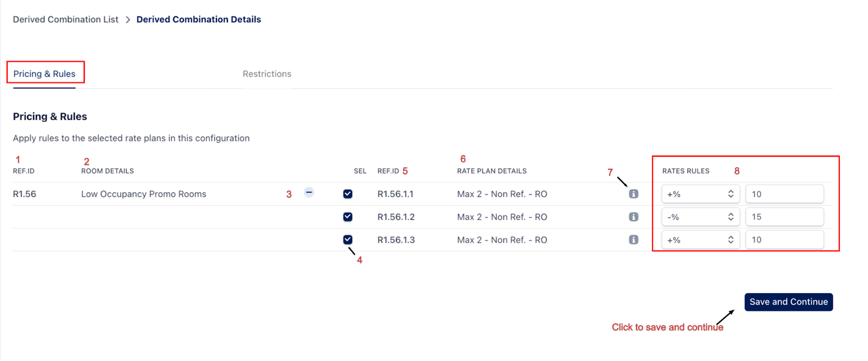
Task: Collapse the Low Occupancy Promo Rooms row
Action: tap(309, 192)
